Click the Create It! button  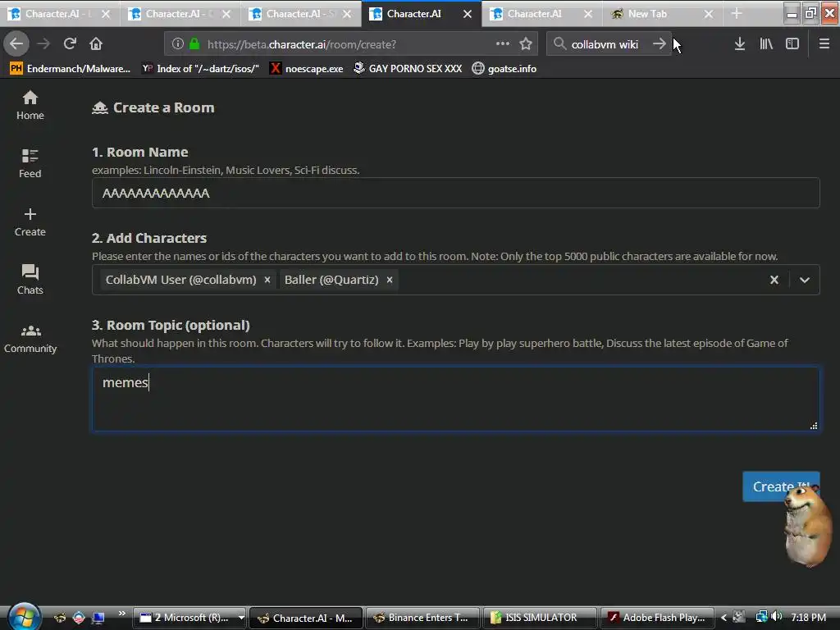click(x=781, y=486)
